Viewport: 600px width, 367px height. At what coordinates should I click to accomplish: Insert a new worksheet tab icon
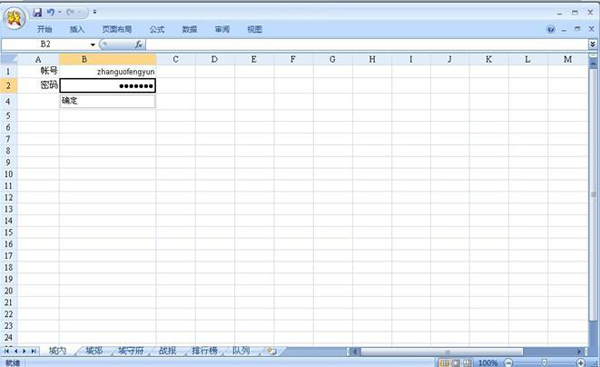pos(272,351)
